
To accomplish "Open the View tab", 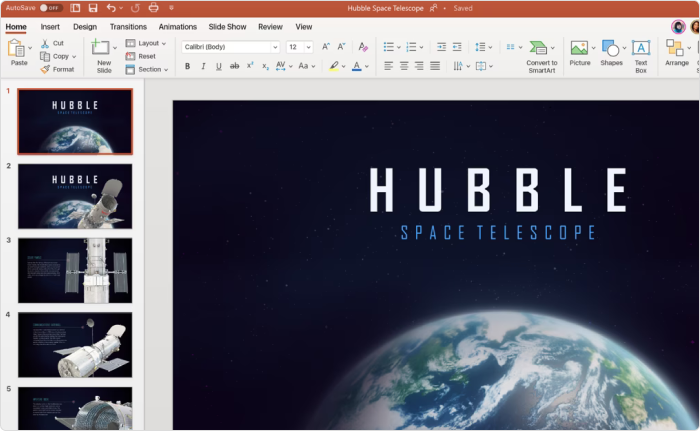I will click(x=304, y=27).
